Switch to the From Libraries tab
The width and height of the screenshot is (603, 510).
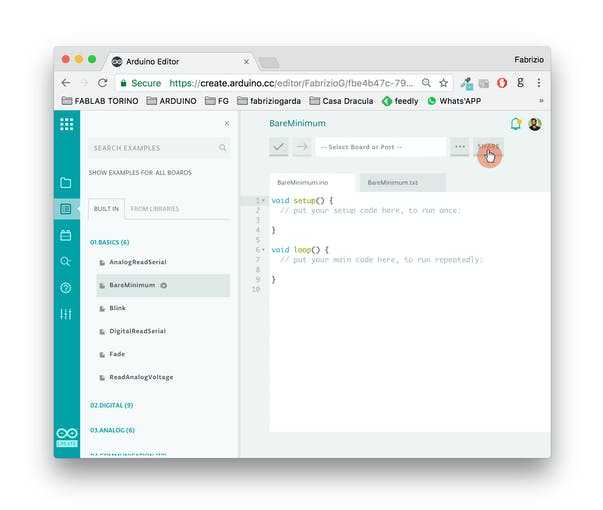[x=154, y=209]
